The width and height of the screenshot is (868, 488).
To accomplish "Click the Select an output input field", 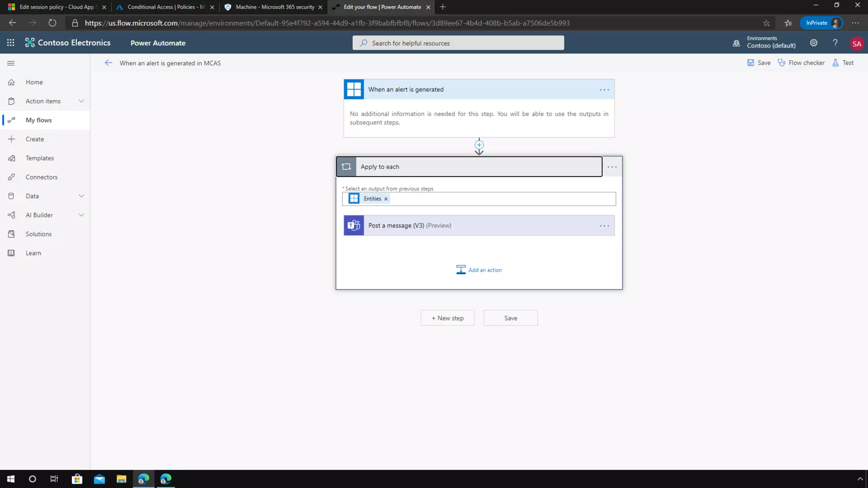I will [479, 199].
